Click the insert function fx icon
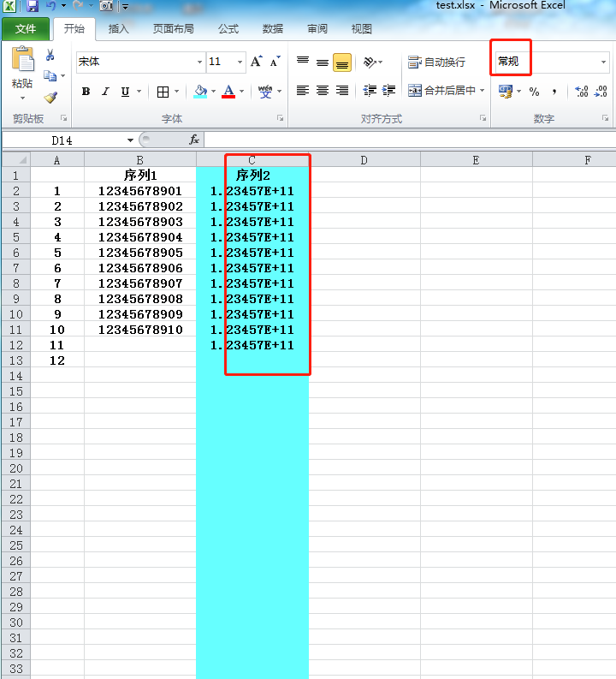This screenshot has height=679, width=616. [x=194, y=140]
